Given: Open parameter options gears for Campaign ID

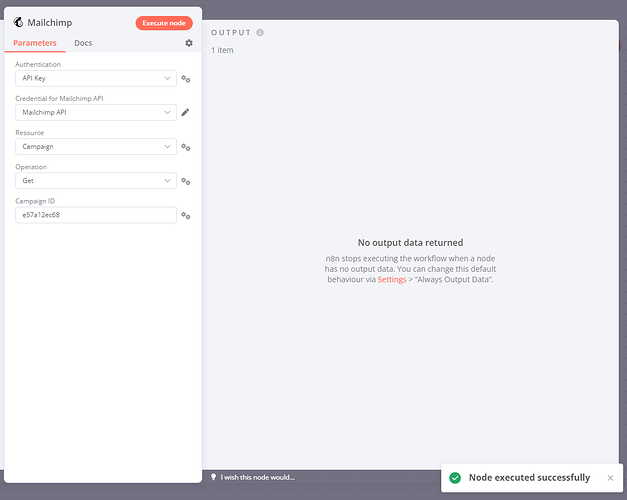Looking at the screenshot, I should pyautogui.click(x=186, y=215).
